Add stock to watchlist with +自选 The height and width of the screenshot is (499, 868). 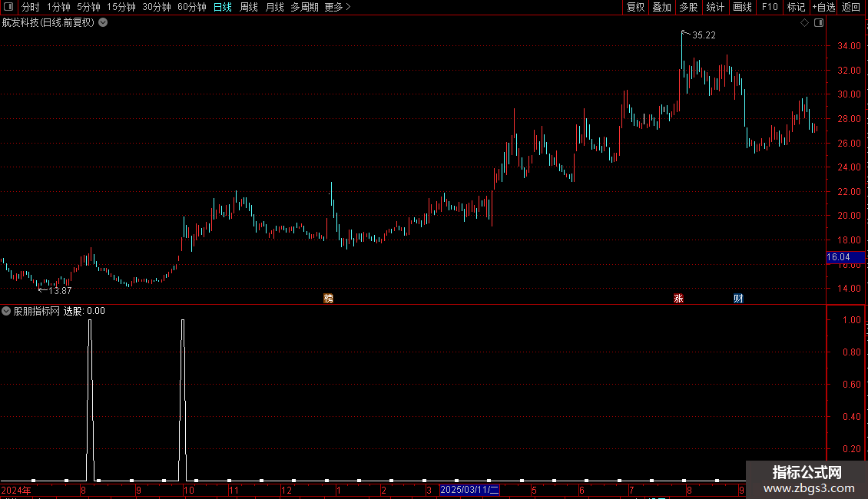click(x=823, y=7)
